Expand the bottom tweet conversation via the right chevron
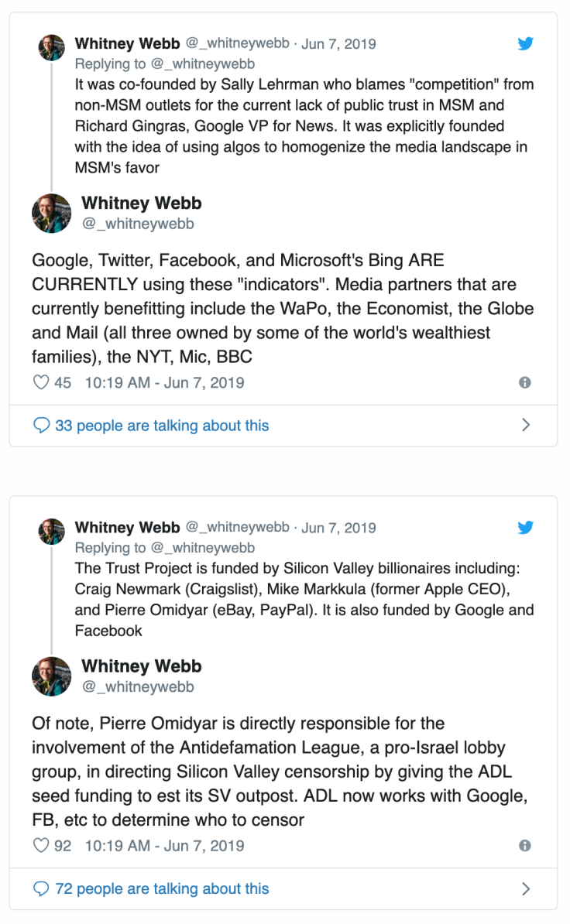 (x=526, y=888)
